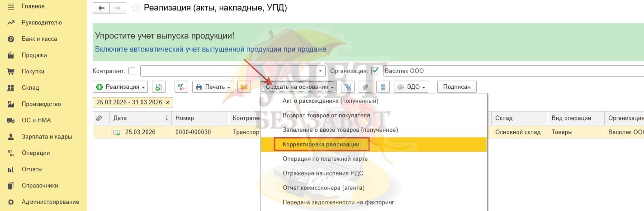Open the Продажи section in the sidebar
The height and width of the screenshot is (211, 644).
(x=34, y=55)
